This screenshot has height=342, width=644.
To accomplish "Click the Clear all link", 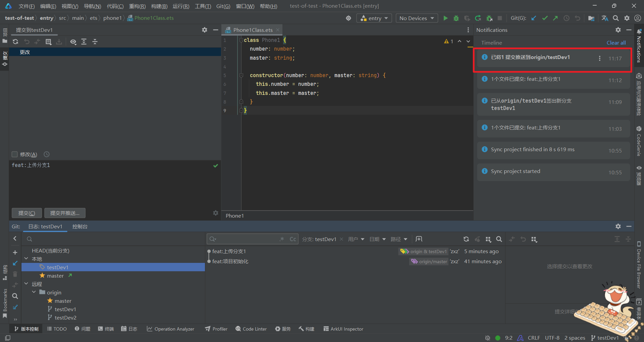I will (x=616, y=43).
